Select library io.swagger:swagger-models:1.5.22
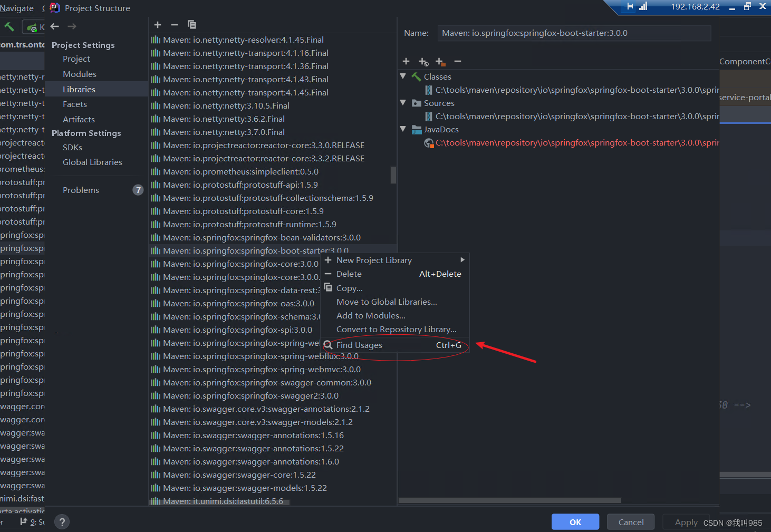Viewport: 771px width, 532px height. (273, 488)
